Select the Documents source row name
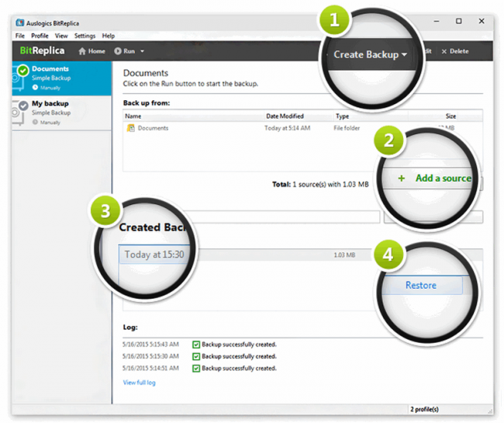The image size is (504, 423). pyautogui.click(x=153, y=128)
